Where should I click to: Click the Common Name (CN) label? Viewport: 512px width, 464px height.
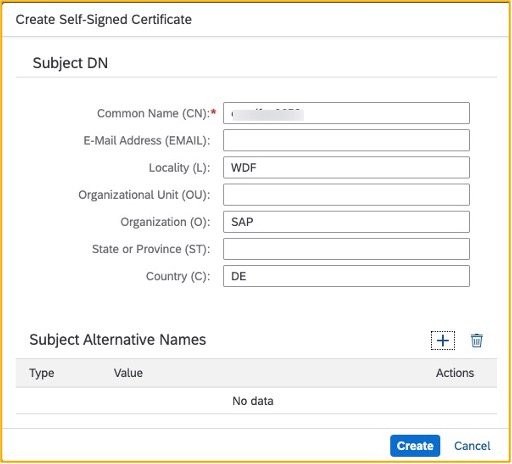(x=154, y=113)
